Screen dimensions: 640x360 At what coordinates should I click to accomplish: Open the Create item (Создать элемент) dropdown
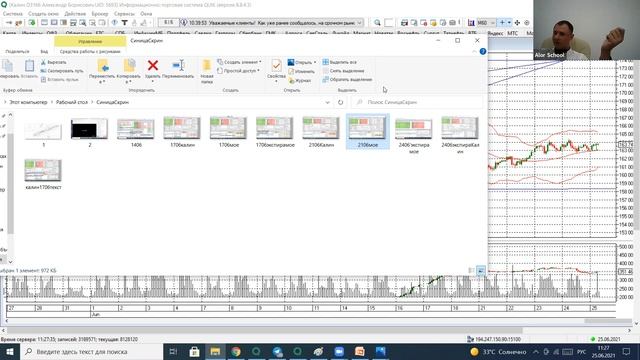[240, 62]
